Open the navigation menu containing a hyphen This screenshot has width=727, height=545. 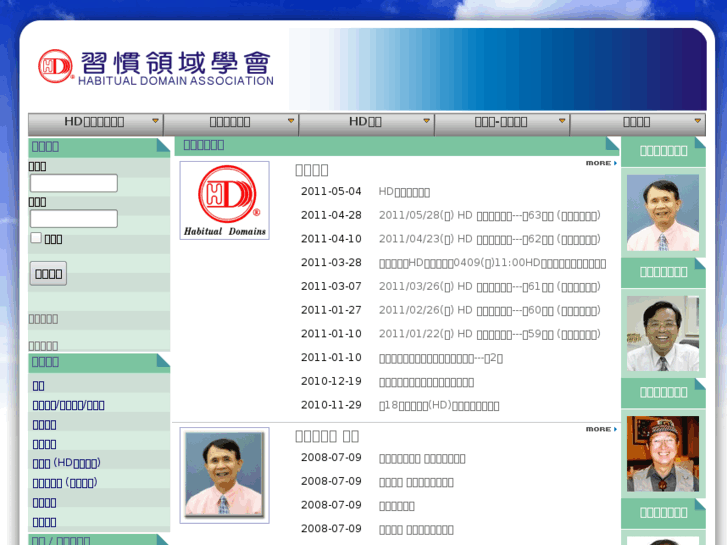pos(502,124)
